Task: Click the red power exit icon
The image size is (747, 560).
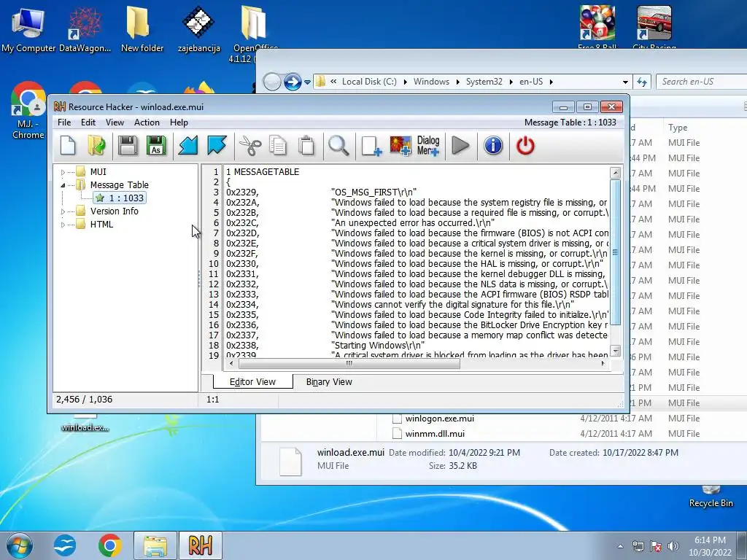Action: 525,145
